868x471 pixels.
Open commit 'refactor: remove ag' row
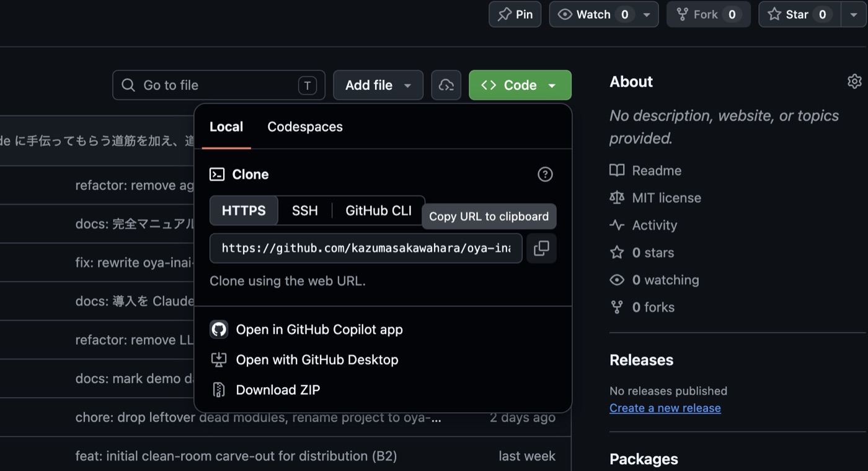pyautogui.click(x=135, y=185)
